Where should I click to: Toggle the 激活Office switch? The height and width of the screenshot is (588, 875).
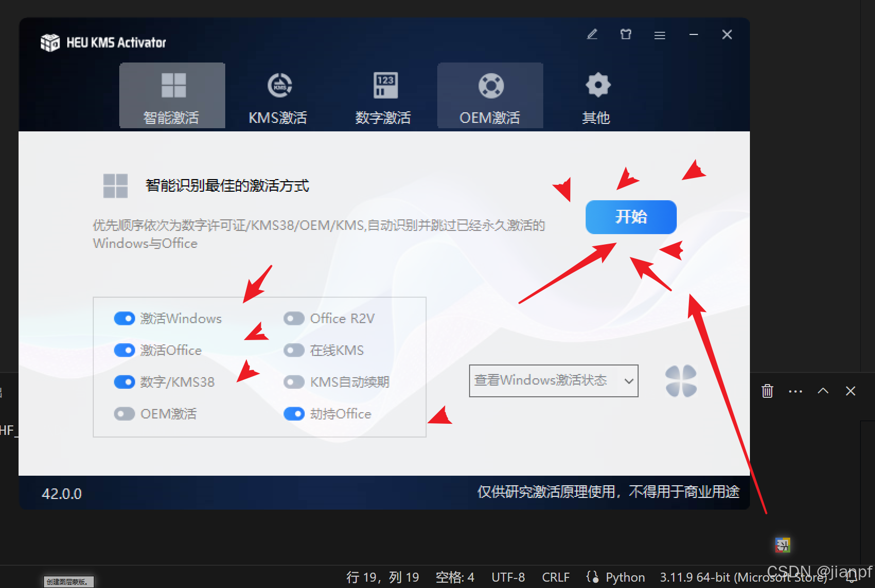point(125,350)
